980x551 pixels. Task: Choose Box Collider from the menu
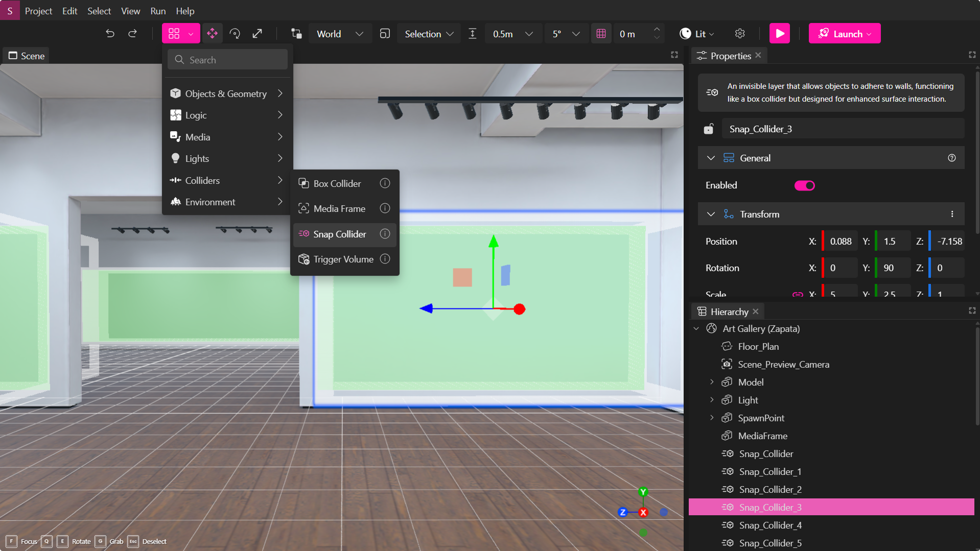(337, 183)
